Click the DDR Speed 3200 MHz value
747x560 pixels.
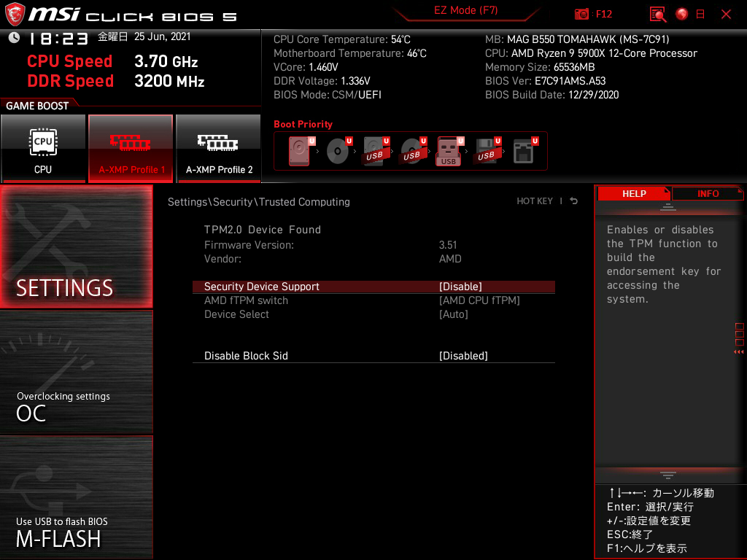pos(169,81)
